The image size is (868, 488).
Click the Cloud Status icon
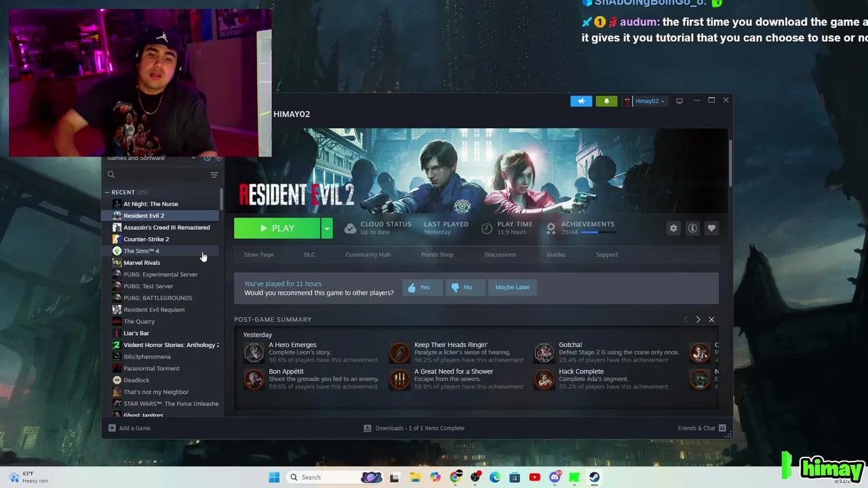tap(350, 228)
